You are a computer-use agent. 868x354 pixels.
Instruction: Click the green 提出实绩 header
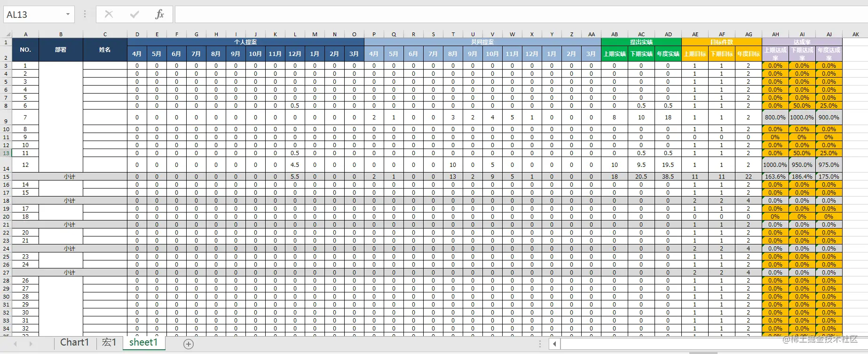[641, 42]
